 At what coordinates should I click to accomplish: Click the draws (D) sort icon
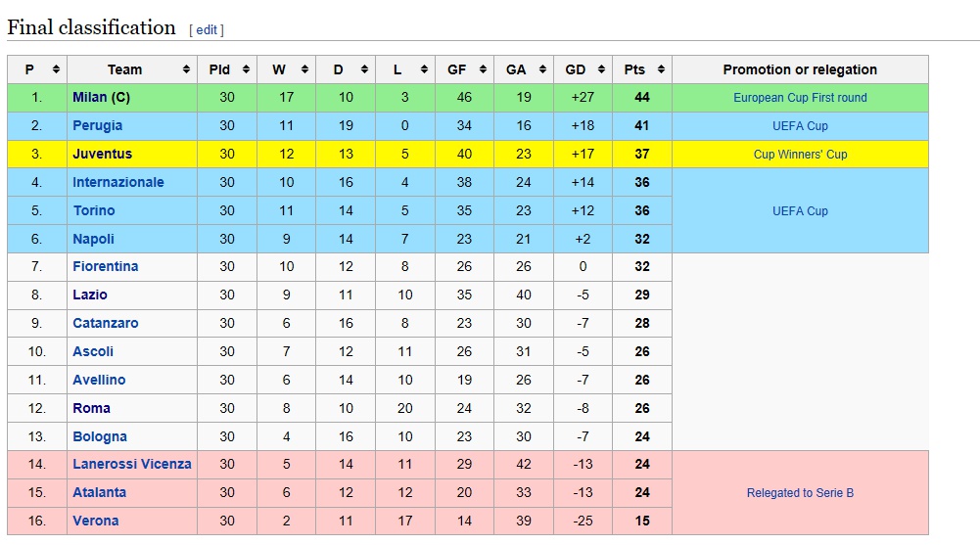coord(364,69)
